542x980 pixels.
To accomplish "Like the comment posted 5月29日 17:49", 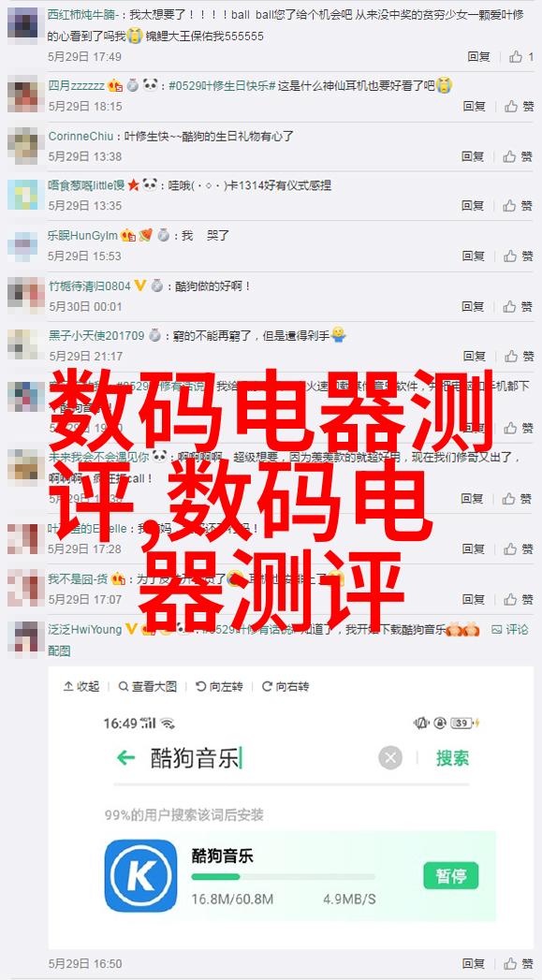I will tap(520, 57).
